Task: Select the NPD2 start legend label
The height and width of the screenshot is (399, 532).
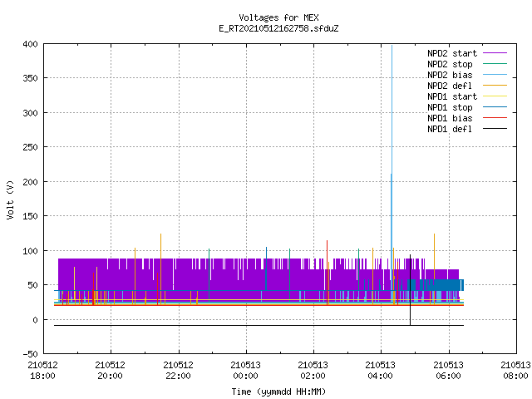Action: [452, 53]
